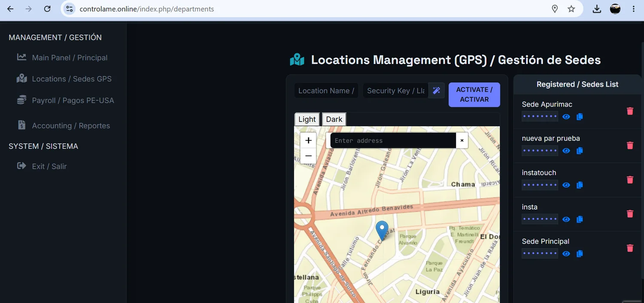Delete the Sede Apurimac location
This screenshot has height=303, width=644.
pos(630,111)
